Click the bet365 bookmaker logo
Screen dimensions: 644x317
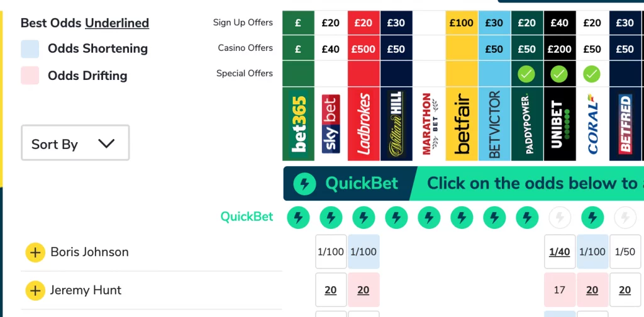pyautogui.click(x=298, y=124)
